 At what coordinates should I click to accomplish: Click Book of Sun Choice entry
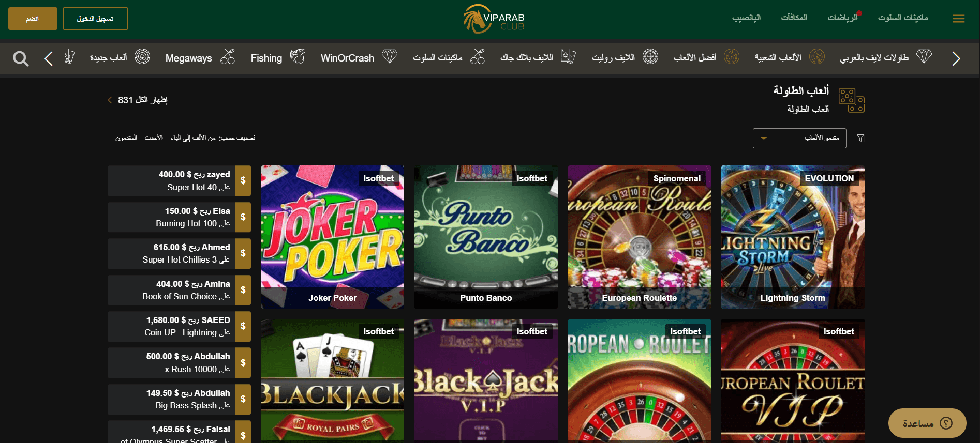(x=179, y=290)
